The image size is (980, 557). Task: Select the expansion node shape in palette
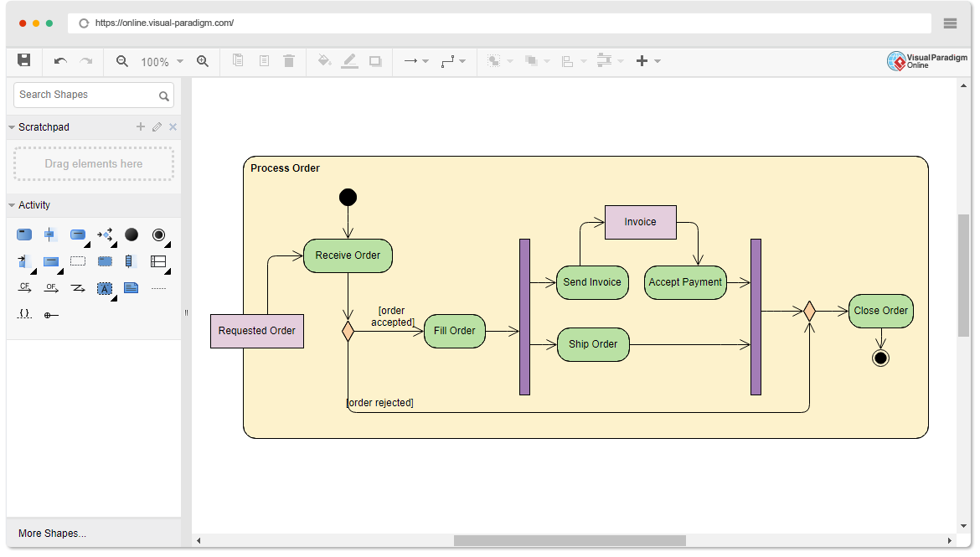[129, 261]
